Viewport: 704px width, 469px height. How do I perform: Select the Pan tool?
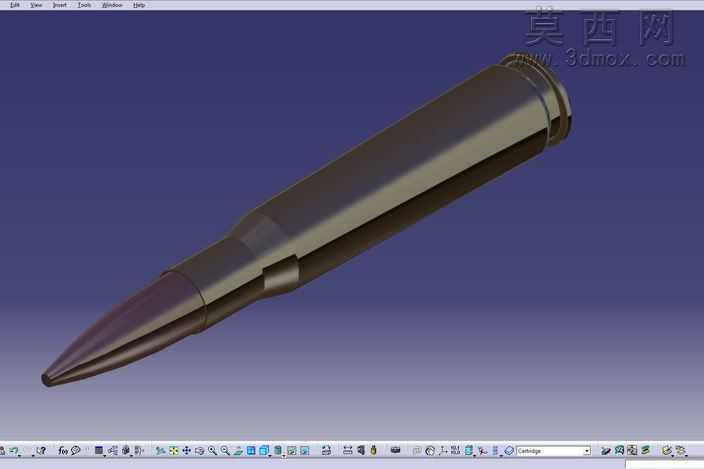[186, 450]
